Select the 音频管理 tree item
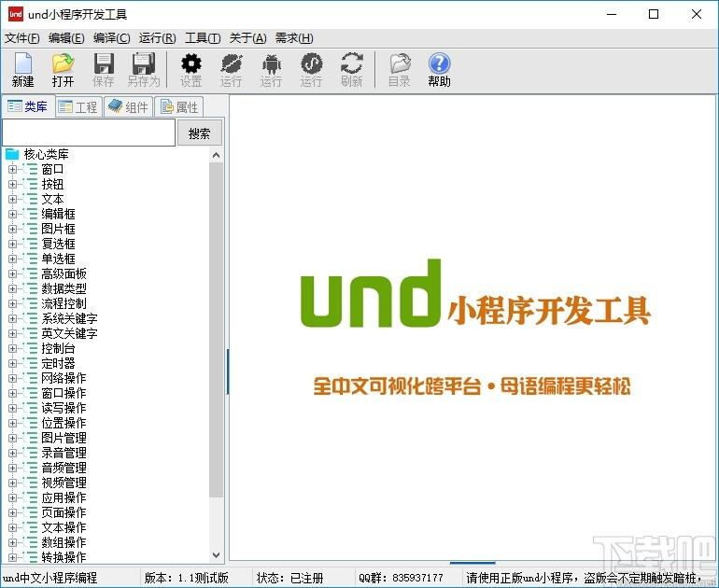Viewport: 719px width, 588px height. pyautogui.click(x=63, y=468)
